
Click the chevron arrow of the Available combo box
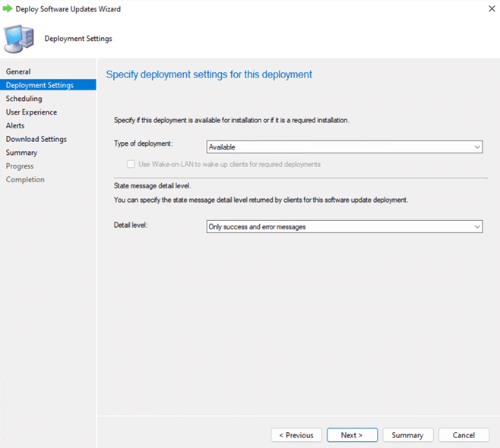coord(476,147)
